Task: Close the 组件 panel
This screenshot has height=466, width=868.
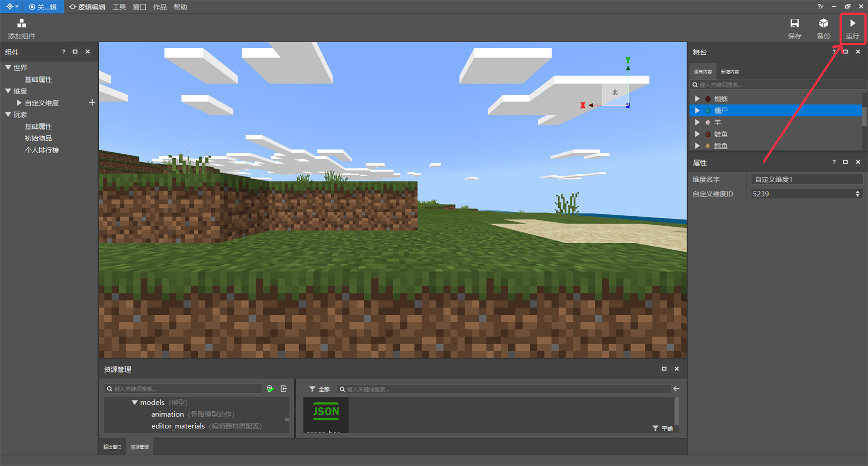Action: 88,52
